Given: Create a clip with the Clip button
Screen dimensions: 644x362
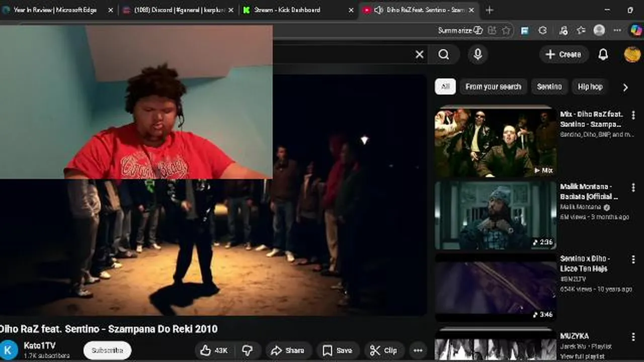Looking at the screenshot, I should 383,350.
